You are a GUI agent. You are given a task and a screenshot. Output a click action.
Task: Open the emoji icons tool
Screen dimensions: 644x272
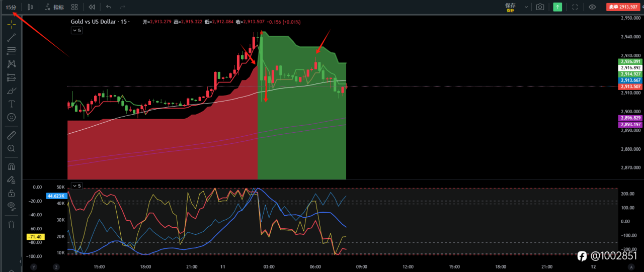pyautogui.click(x=11, y=117)
